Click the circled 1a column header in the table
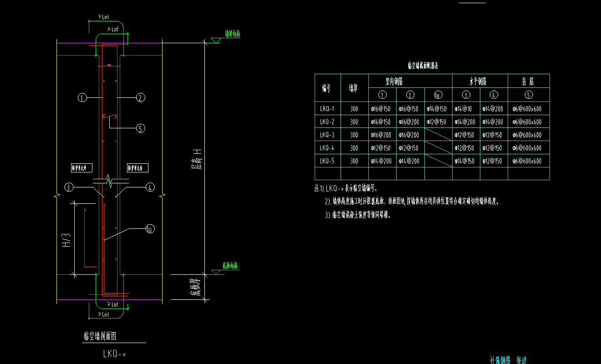This screenshot has height=364, width=601. pyautogui.click(x=438, y=95)
